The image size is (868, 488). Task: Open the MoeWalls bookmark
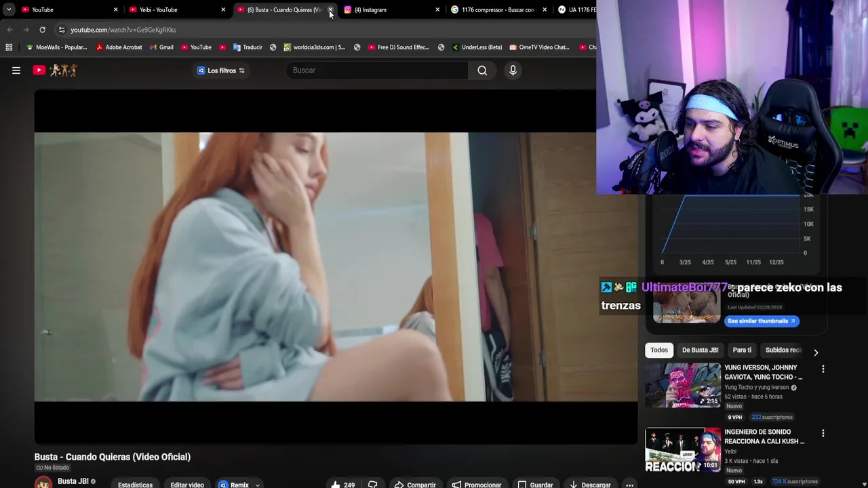pyautogui.click(x=56, y=47)
